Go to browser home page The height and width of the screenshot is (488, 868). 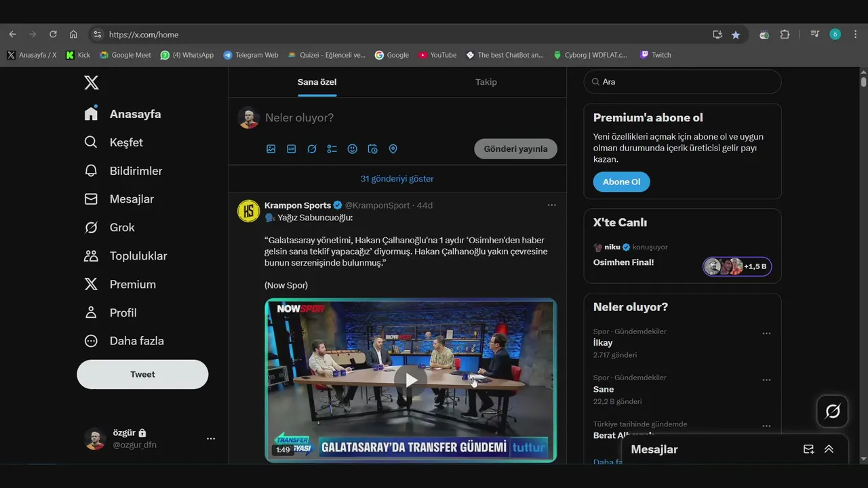coord(73,35)
